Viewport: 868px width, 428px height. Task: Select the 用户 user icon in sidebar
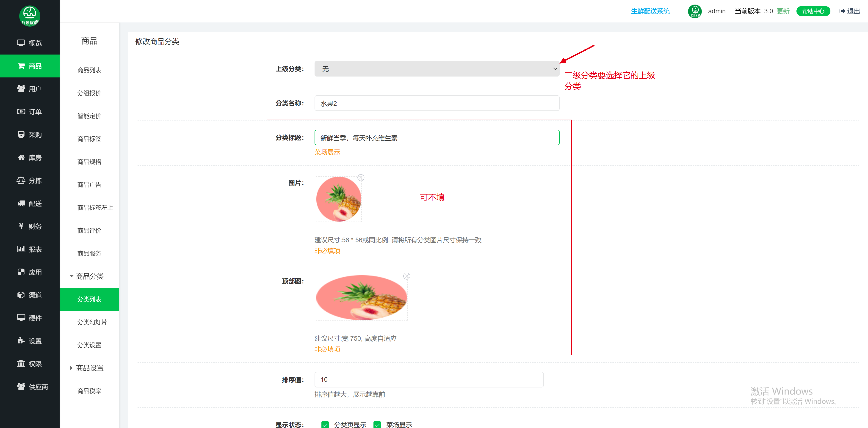[x=30, y=89]
